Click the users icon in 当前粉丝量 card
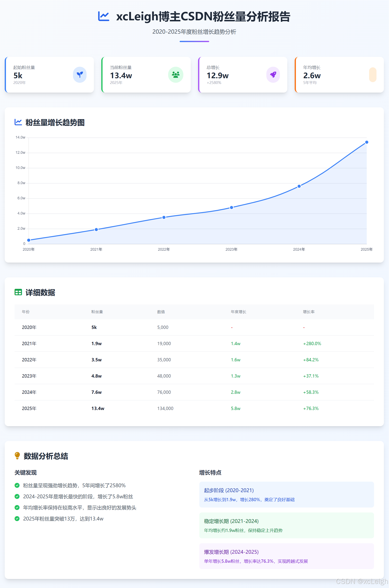The width and height of the screenshot is (389, 588). [x=176, y=75]
